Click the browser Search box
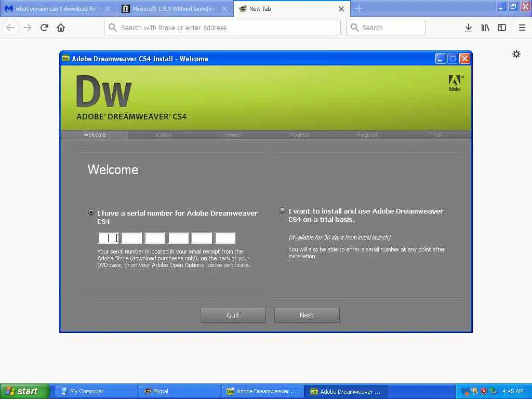This screenshot has height=399, width=532. (x=385, y=28)
